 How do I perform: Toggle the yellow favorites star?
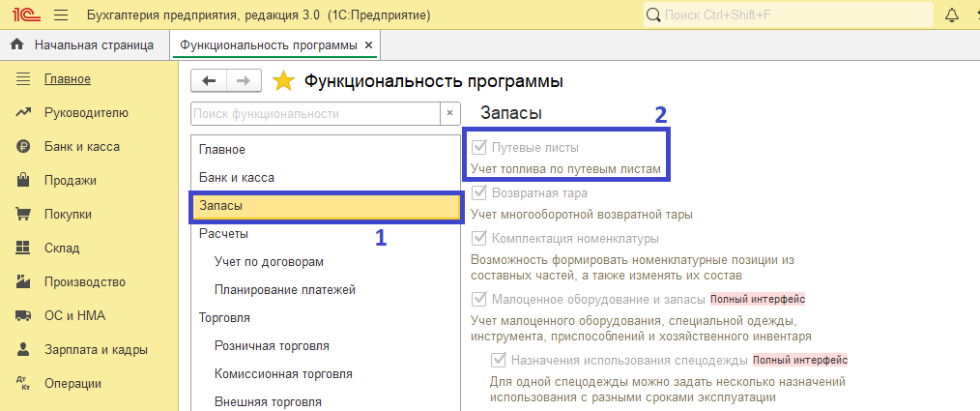click(x=284, y=81)
